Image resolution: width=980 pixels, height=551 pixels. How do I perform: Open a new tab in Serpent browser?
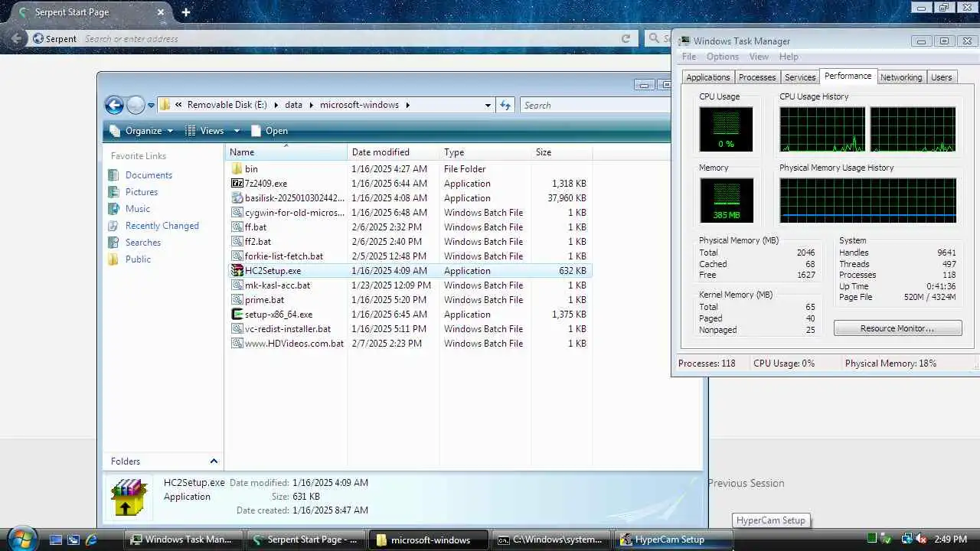tap(185, 12)
